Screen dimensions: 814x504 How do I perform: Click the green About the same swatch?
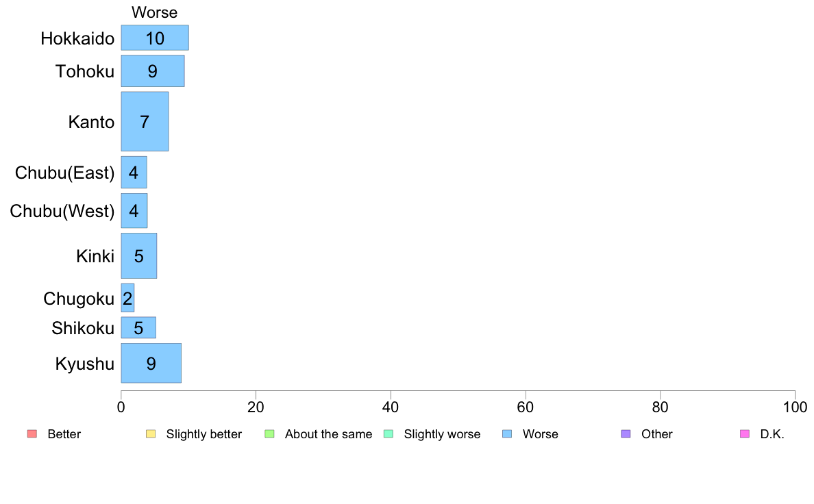coord(269,433)
